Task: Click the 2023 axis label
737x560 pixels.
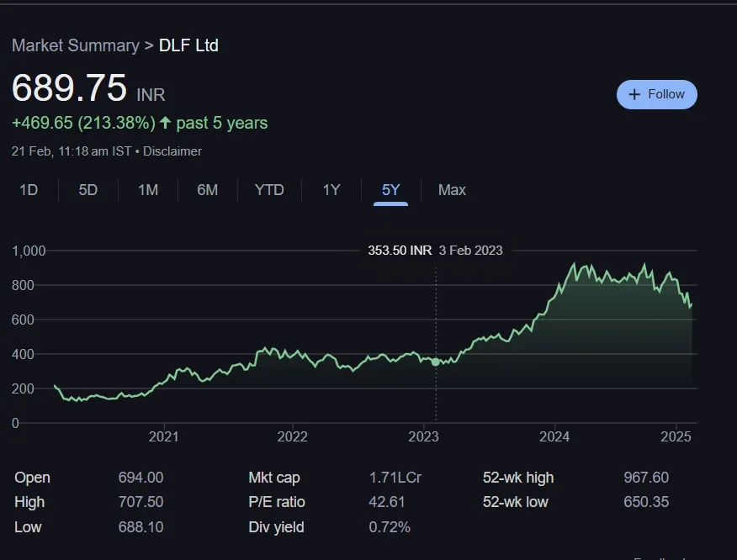Action: click(x=423, y=437)
